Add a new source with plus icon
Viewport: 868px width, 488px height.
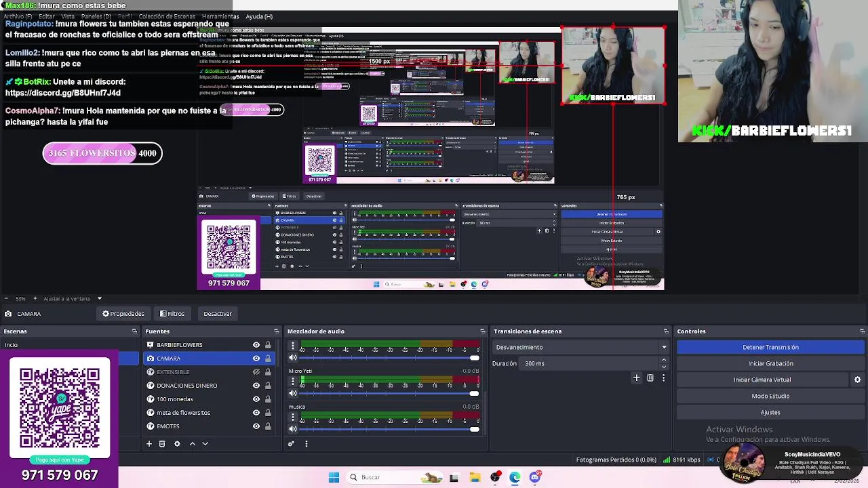pyautogui.click(x=149, y=444)
